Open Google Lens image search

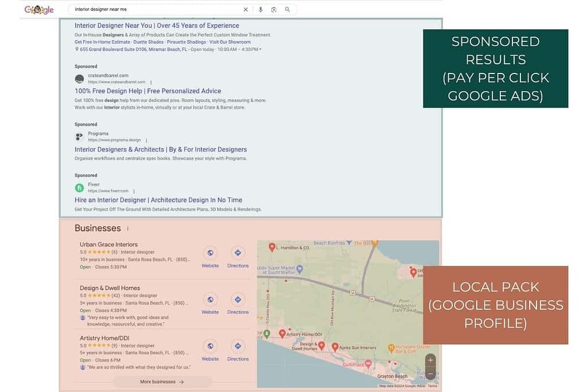tap(274, 9)
